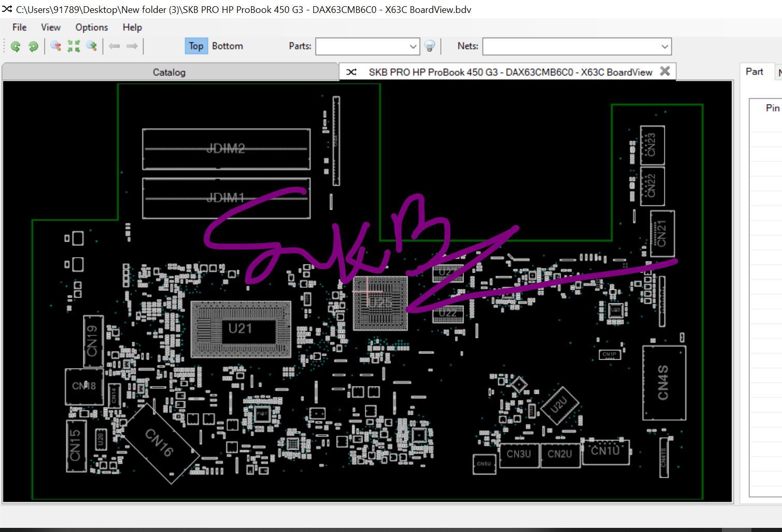Open the Options menu
This screenshot has width=782, height=532.
coord(92,27)
